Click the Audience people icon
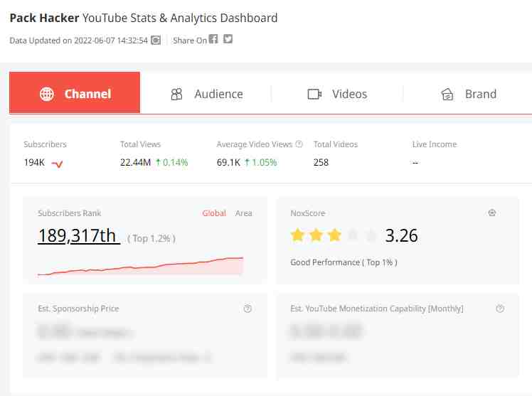Screen dimensions: 532x396 tap(176, 94)
